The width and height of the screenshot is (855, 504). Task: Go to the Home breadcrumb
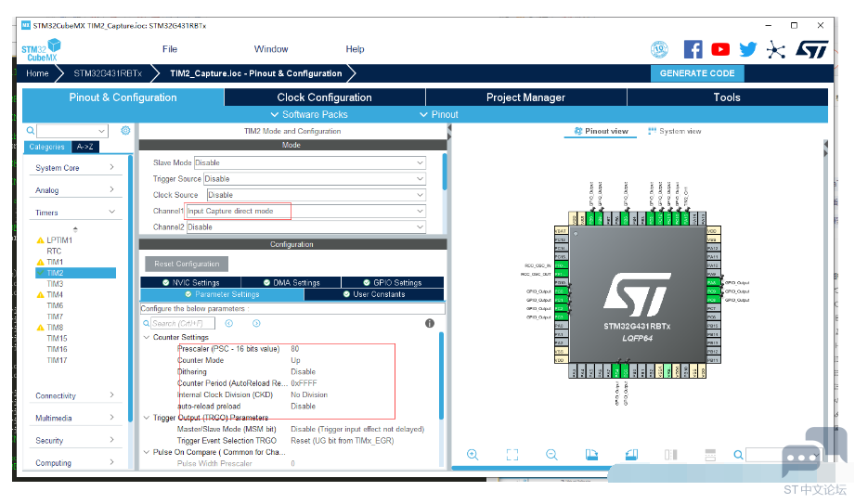[37, 73]
